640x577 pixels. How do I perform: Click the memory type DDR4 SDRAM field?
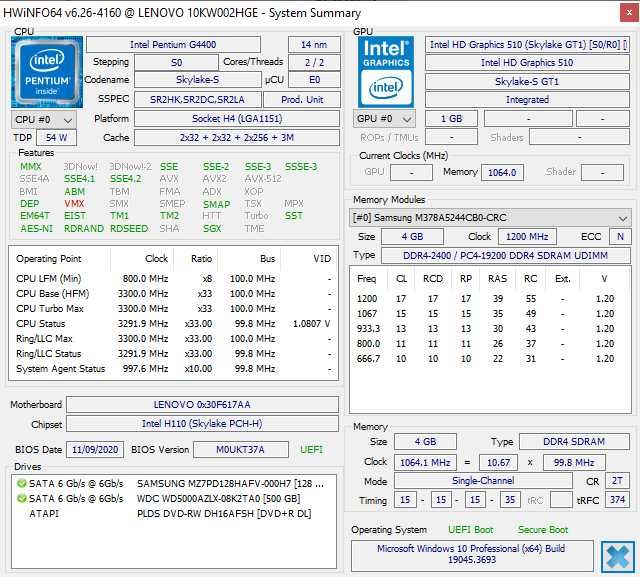pos(574,442)
